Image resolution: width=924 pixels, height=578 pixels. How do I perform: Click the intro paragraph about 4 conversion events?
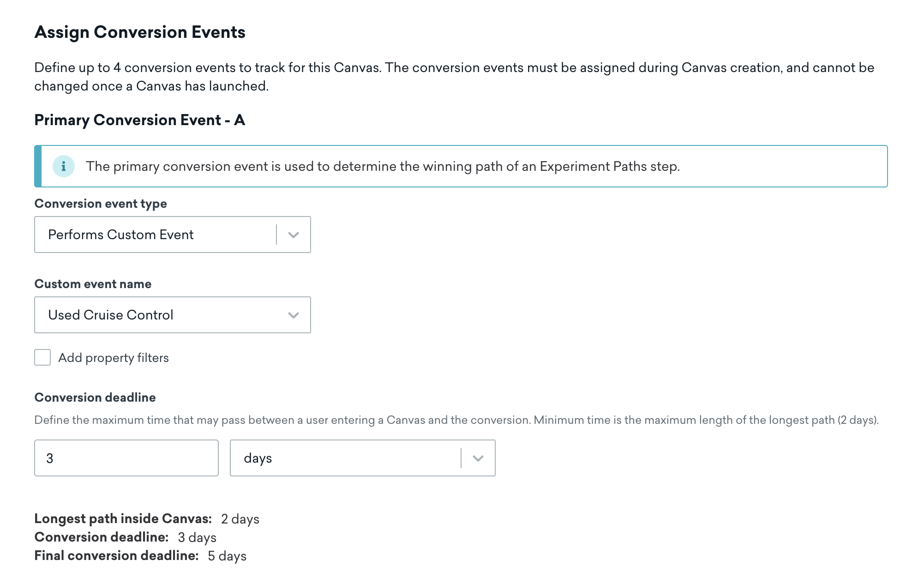pyautogui.click(x=454, y=77)
